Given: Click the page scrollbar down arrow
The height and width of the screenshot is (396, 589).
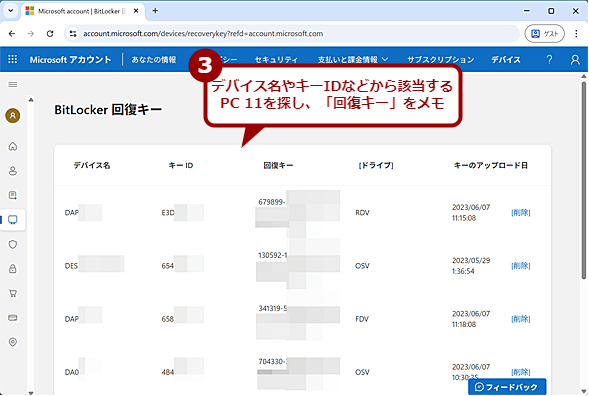Looking at the screenshot, I should (584, 391).
